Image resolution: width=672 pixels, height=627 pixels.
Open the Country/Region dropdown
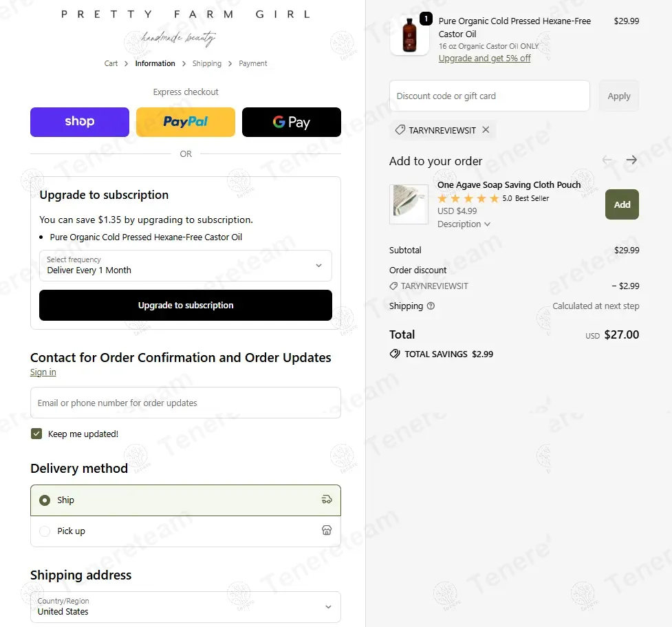point(186,607)
